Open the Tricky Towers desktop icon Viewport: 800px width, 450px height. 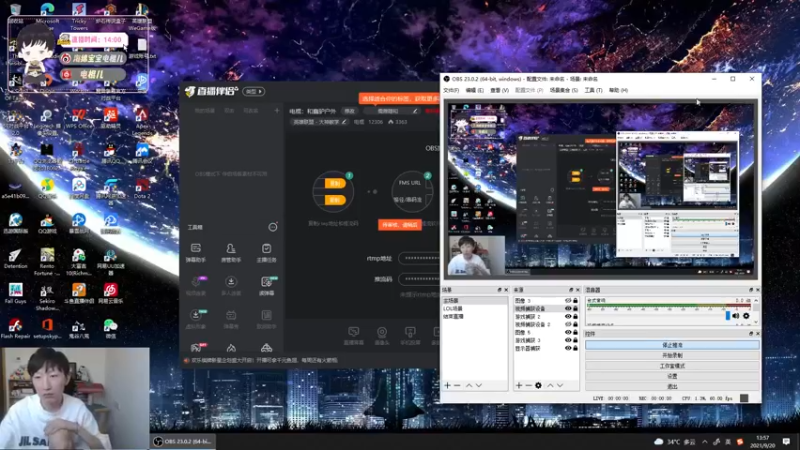coord(79,15)
